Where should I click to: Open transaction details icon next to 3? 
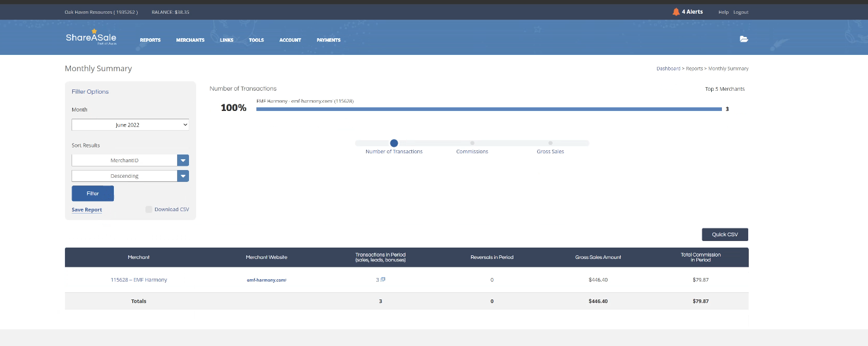[x=383, y=279]
